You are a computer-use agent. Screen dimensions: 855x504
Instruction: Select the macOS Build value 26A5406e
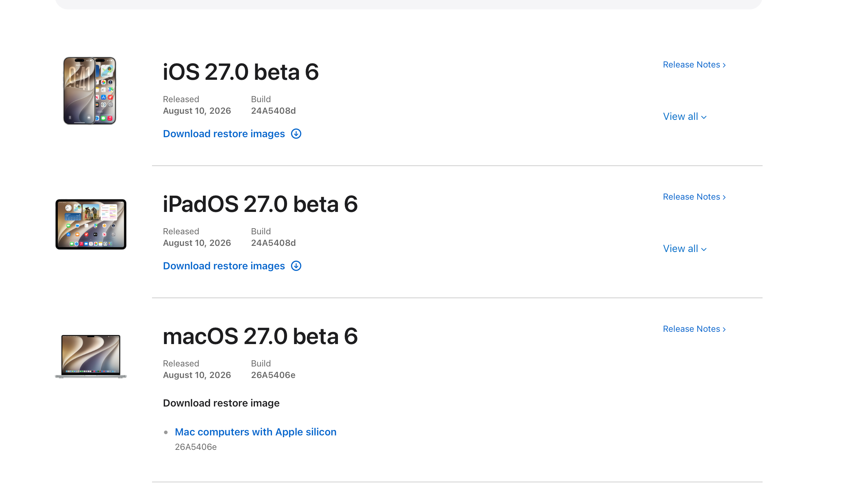[273, 375]
